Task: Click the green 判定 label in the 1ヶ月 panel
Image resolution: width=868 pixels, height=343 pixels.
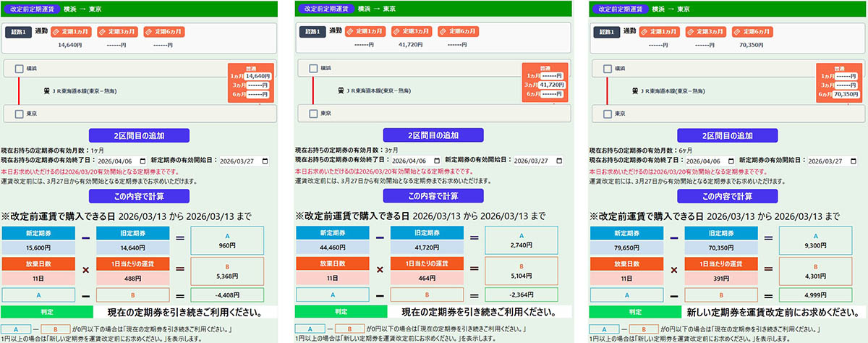Action: 46,313
